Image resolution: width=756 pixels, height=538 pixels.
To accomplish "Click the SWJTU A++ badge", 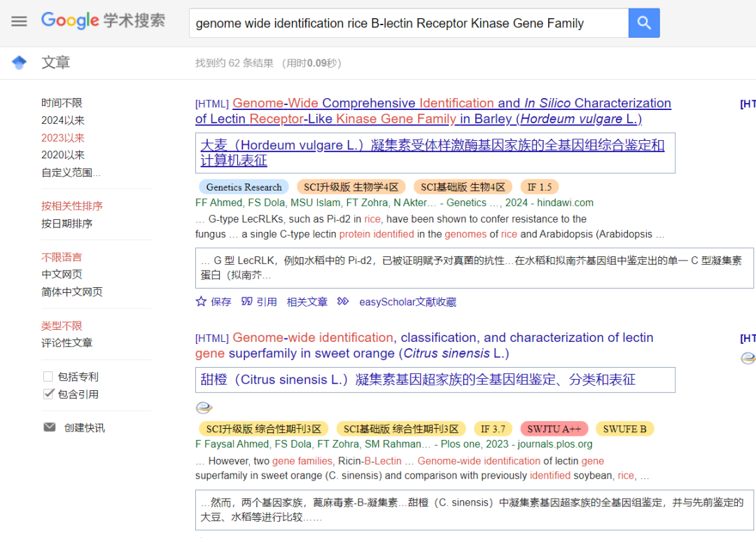I will click(x=554, y=429).
